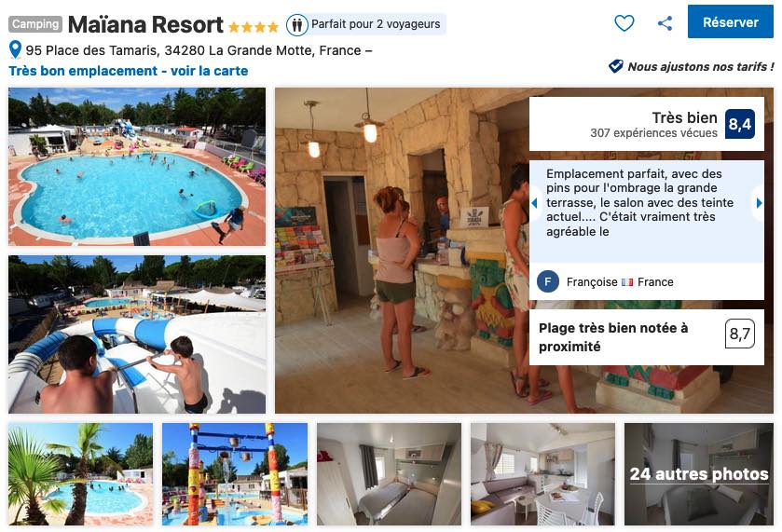Save property with the heart icon
Viewport: 782px width, 532px height.
click(x=624, y=23)
